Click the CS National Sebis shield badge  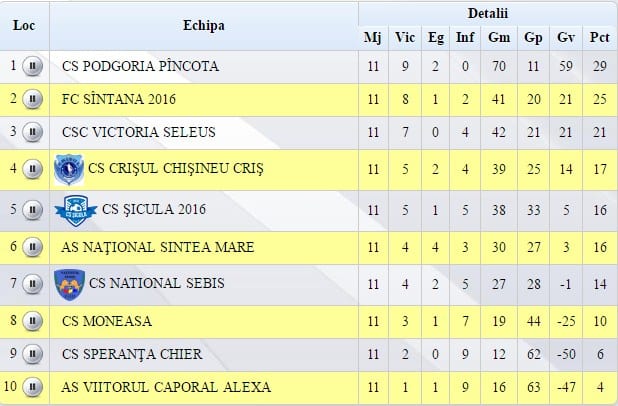68,283
